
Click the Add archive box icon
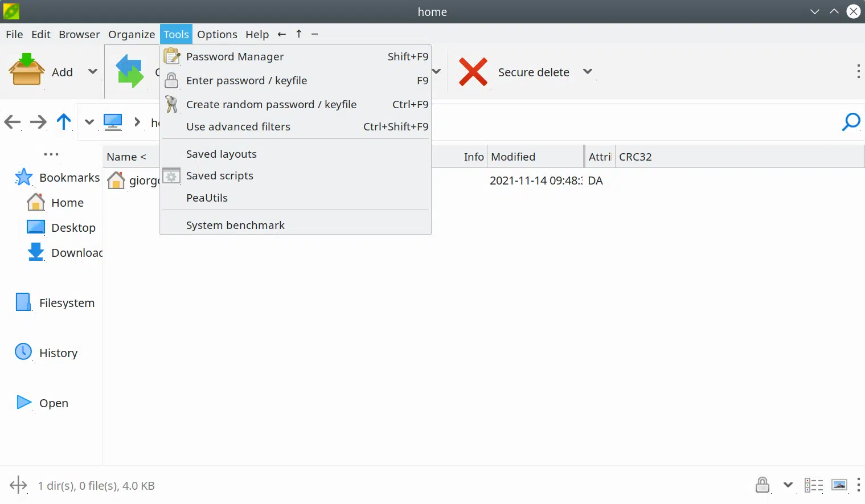point(26,69)
